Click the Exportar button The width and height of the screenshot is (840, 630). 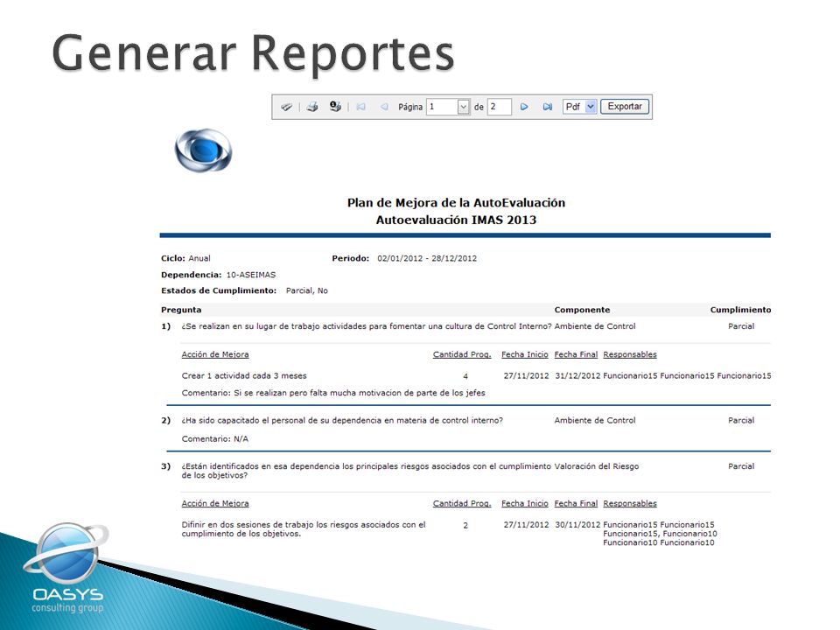click(x=625, y=106)
